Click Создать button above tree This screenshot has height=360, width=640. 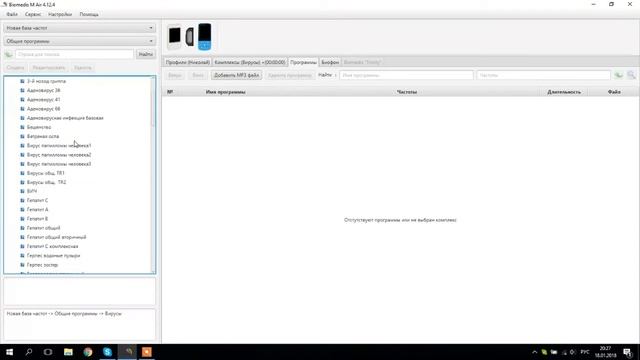point(16,68)
